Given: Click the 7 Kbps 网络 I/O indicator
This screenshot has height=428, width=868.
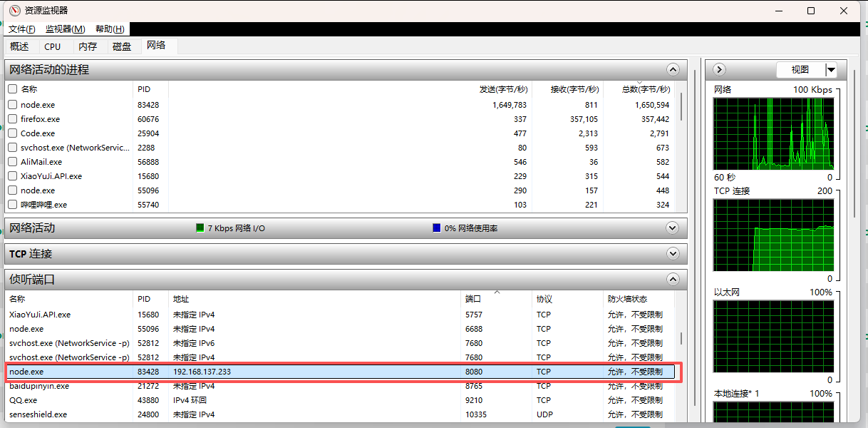Looking at the screenshot, I should (232, 228).
